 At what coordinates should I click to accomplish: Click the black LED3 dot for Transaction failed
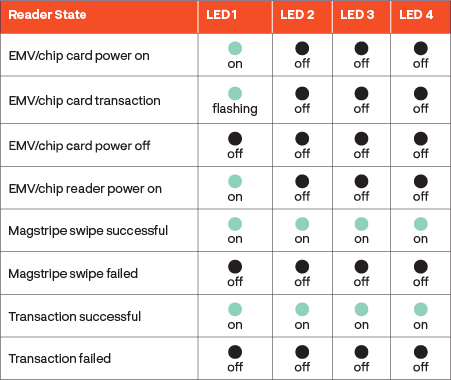[x=361, y=352]
